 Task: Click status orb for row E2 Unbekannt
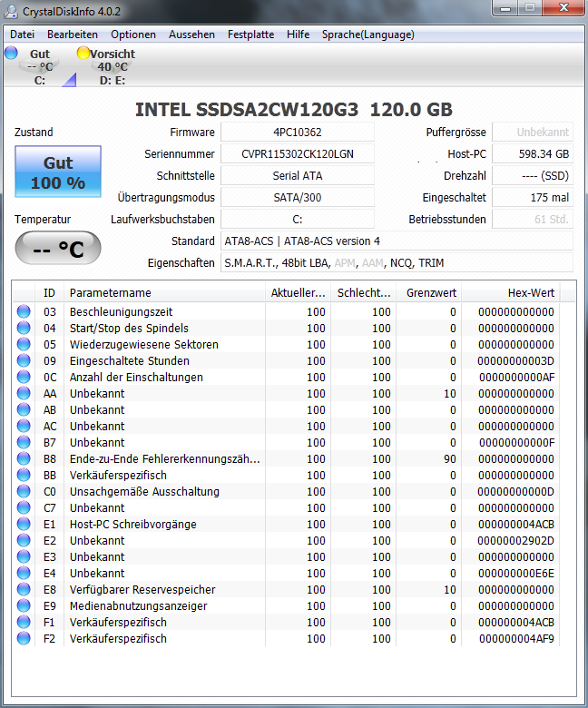click(24, 540)
